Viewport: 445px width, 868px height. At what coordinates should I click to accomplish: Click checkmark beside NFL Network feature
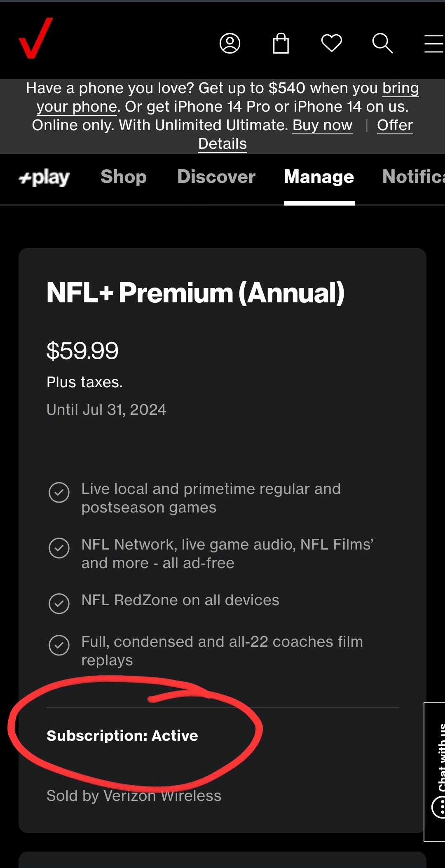tap(59, 548)
